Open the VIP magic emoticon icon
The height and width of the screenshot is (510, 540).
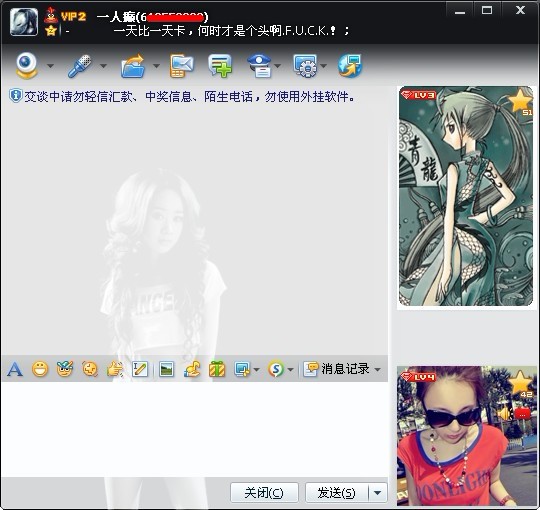pyautogui.click(x=65, y=370)
